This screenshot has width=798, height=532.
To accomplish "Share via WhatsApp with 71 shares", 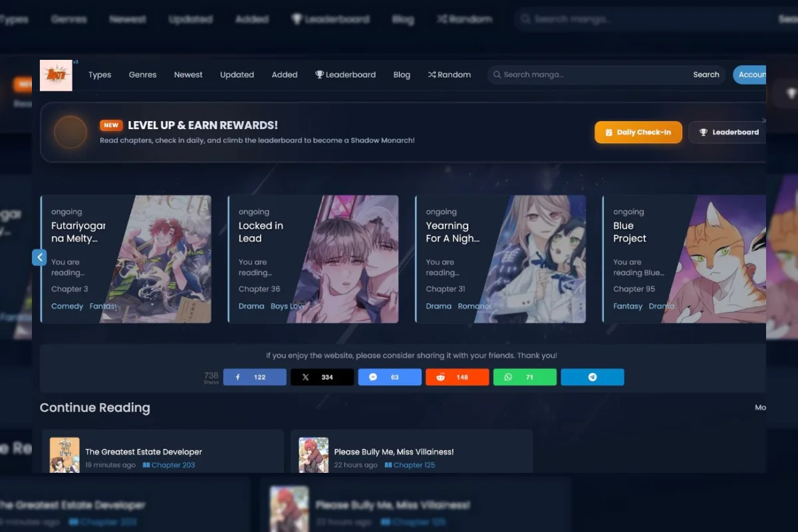I will [x=525, y=377].
